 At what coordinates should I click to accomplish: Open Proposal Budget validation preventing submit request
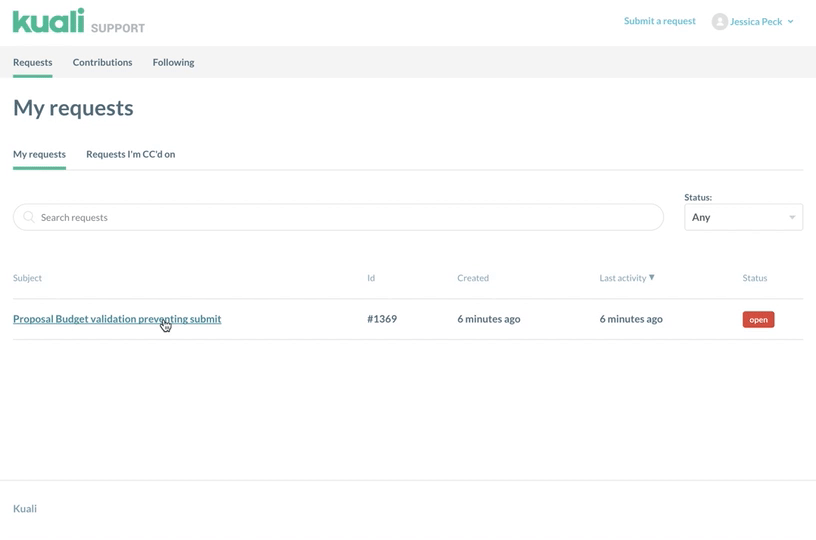click(117, 319)
